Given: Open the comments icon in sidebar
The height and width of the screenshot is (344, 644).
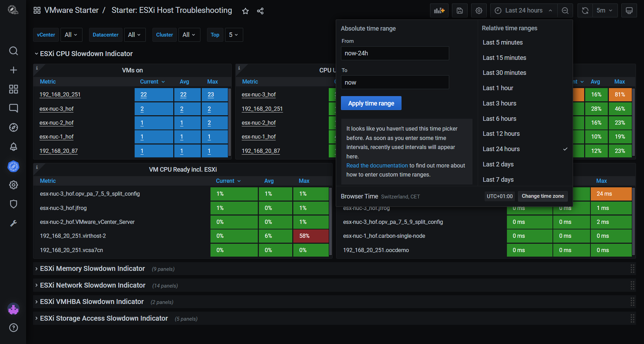Looking at the screenshot, I should (13, 108).
